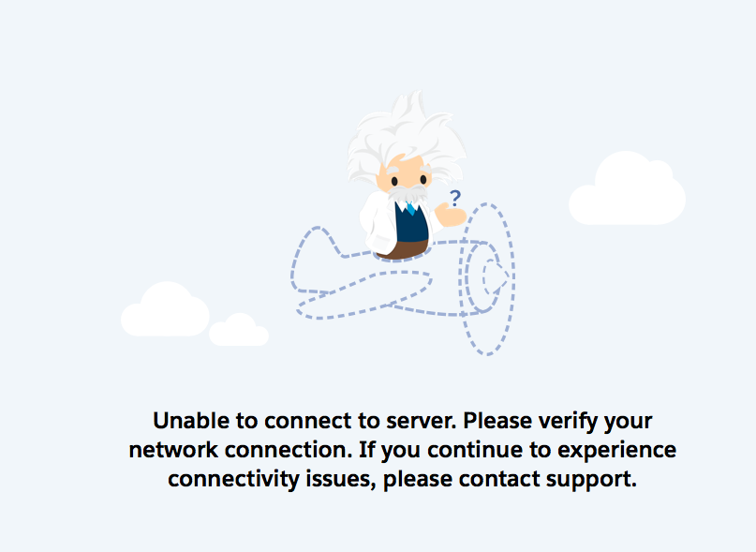Click the 'Unable to connect to server' text

click(x=304, y=421)
